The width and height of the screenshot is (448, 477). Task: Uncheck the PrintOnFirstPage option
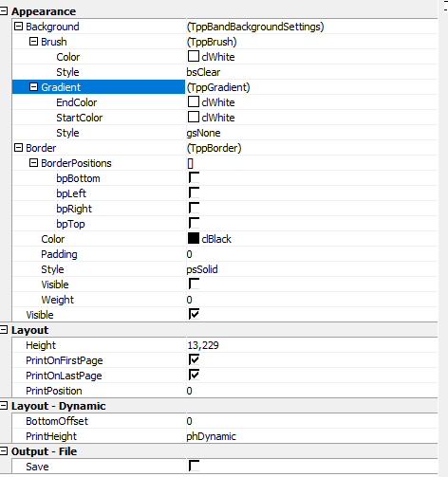[x=194, y=359]
